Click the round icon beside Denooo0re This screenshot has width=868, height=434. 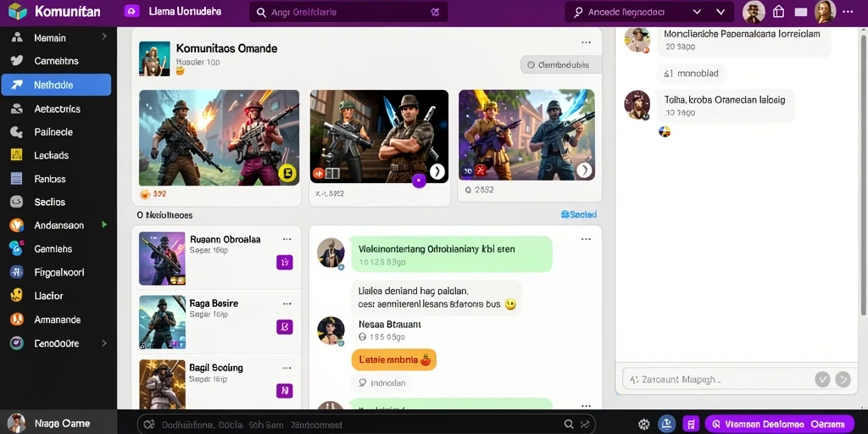coord(17,343)
